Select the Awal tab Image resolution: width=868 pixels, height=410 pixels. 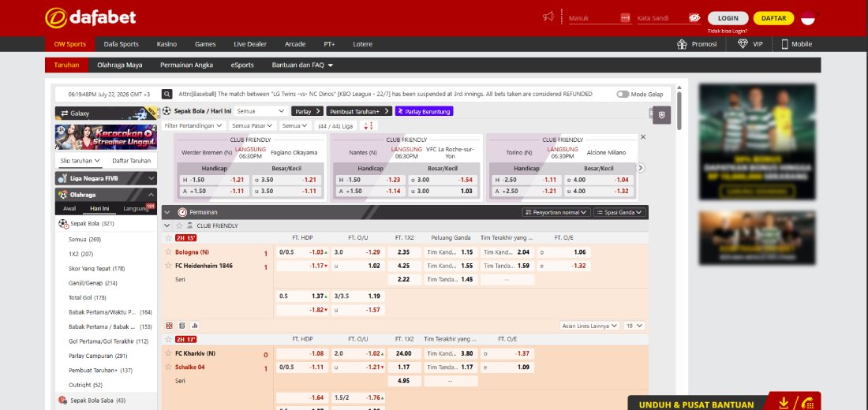[69, 209]
